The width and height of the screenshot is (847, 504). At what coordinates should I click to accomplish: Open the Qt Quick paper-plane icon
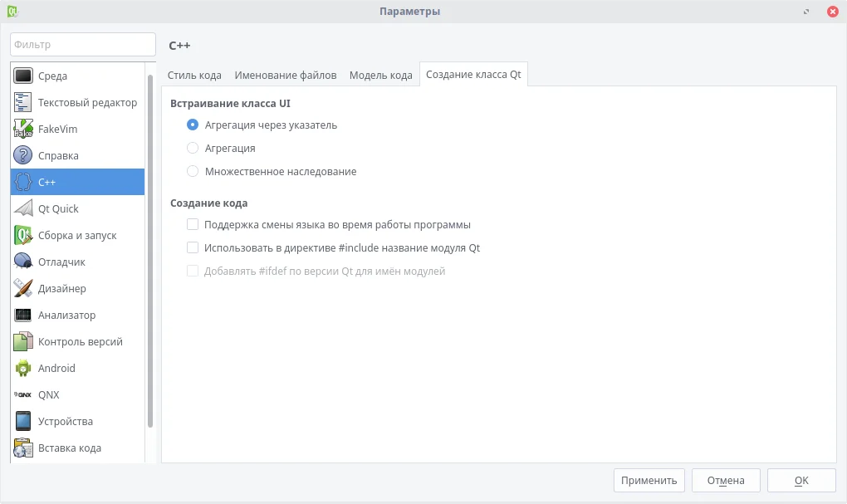click(x=23, y=208)
